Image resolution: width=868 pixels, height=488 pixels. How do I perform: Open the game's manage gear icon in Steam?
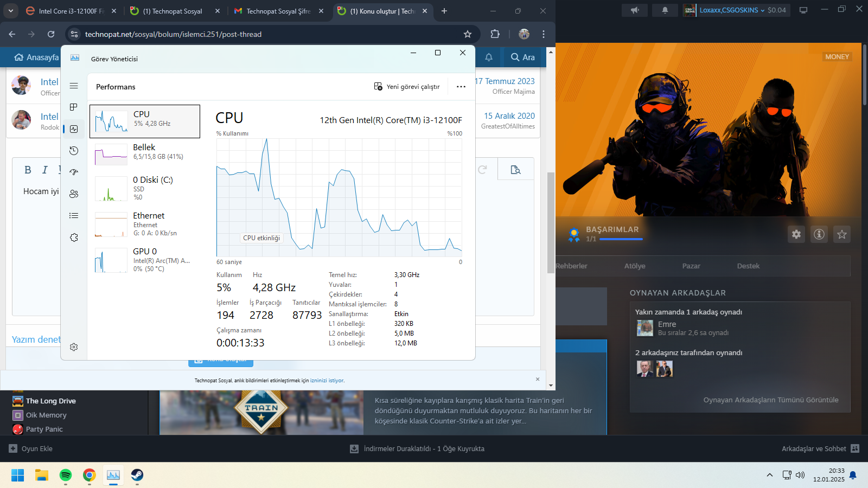tap(796, 234)
